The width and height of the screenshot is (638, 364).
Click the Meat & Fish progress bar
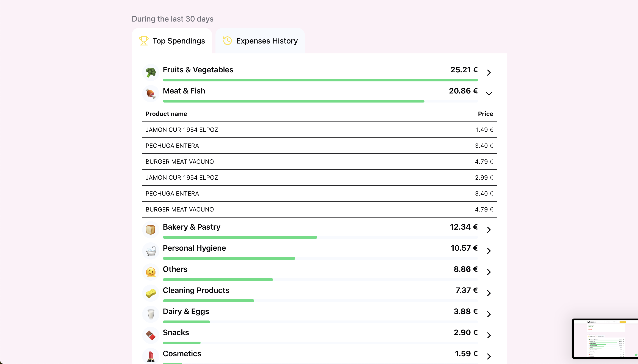pos(320,101)
